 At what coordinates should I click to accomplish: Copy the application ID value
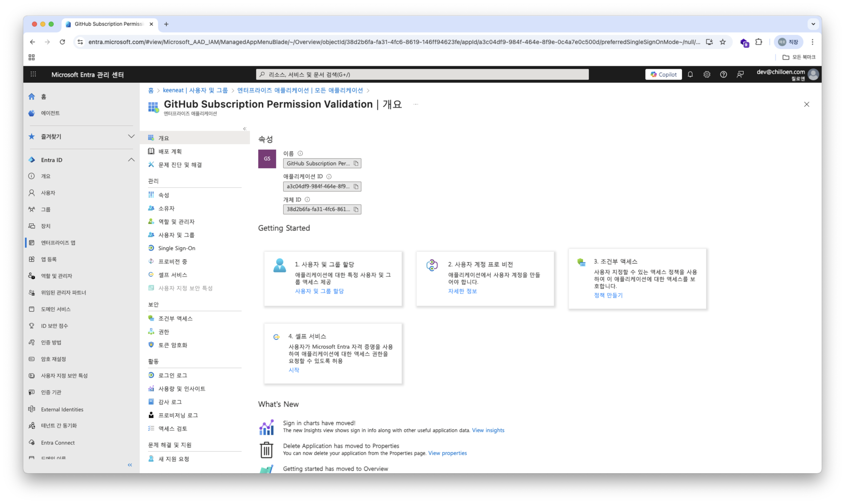(356, 186)
